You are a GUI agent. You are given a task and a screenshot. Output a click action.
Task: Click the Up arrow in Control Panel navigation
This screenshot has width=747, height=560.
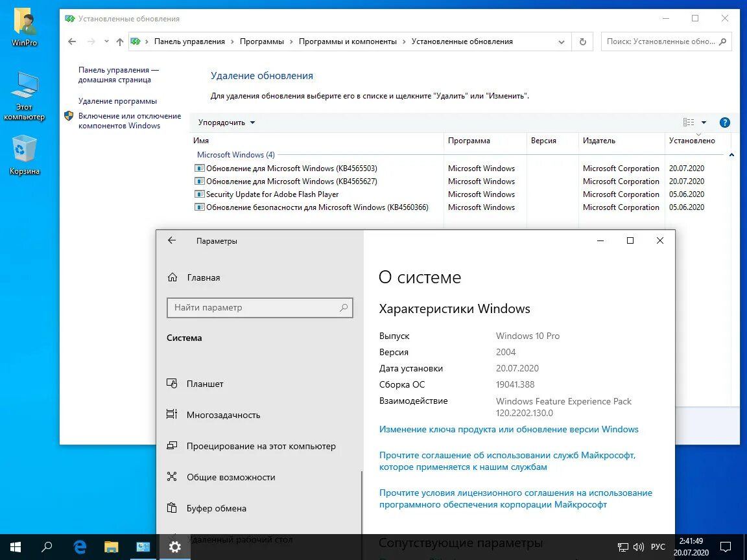[119, 41]
